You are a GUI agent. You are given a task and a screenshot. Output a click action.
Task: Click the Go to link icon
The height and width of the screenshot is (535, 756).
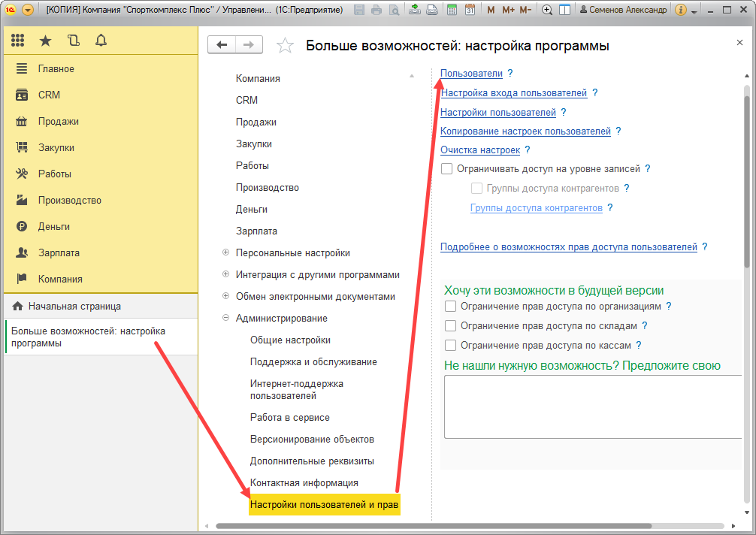coord(432,10)
